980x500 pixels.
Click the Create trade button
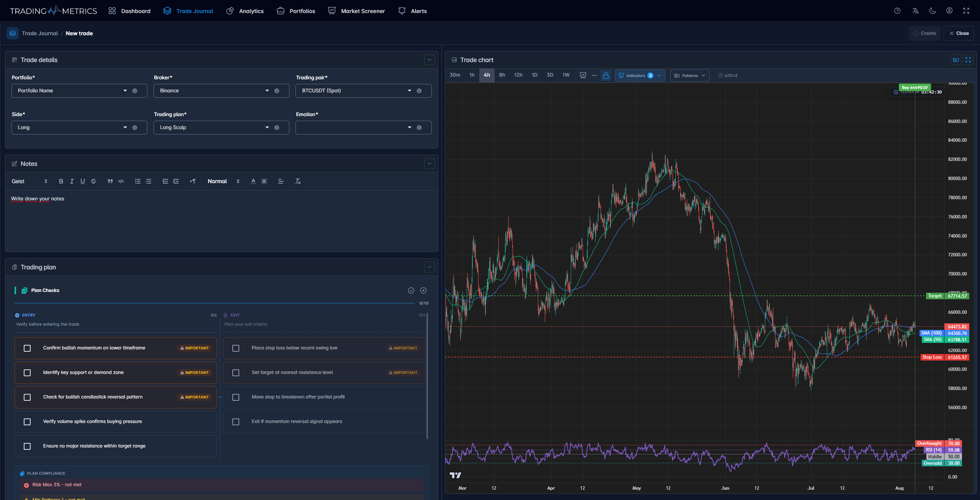(x=924, y=33)
